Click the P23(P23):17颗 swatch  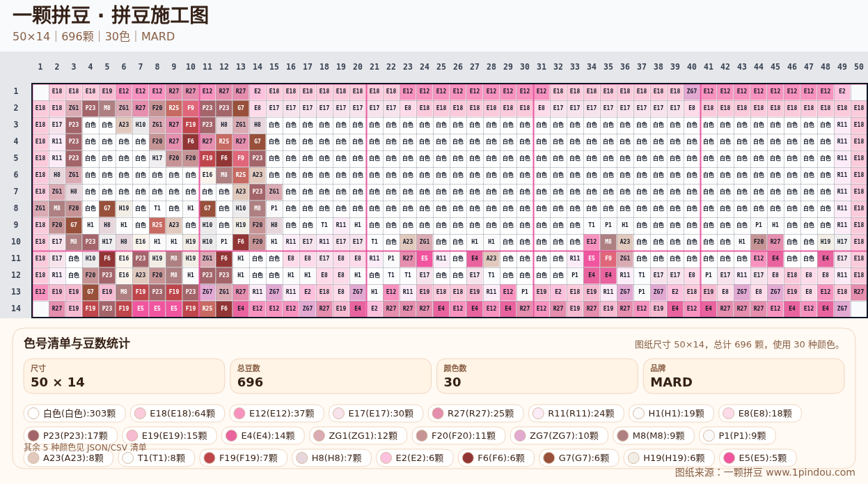[70, 435]
